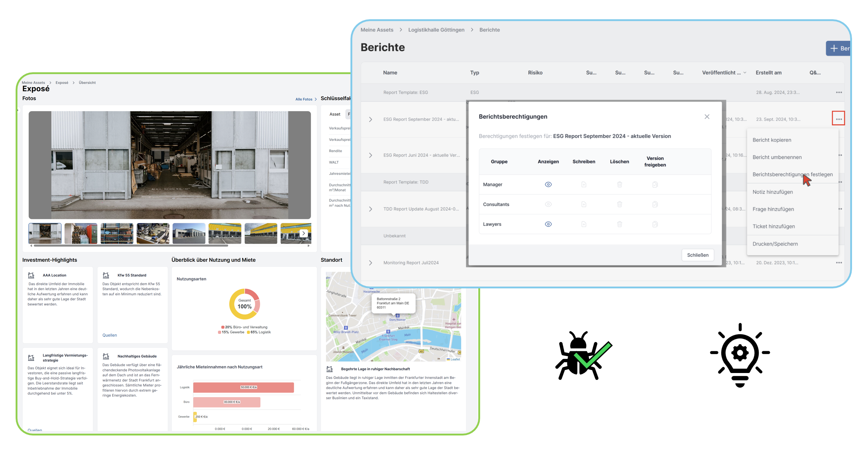This screenshot has width=868, height=454.
Task: Enable Schreiben permission for Lawyers
Action: click(584, 224)
